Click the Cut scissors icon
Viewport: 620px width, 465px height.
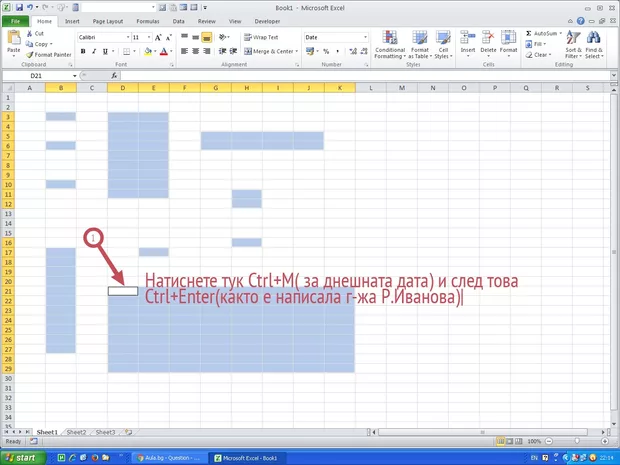pyautogui.click(x=29, y=34)
